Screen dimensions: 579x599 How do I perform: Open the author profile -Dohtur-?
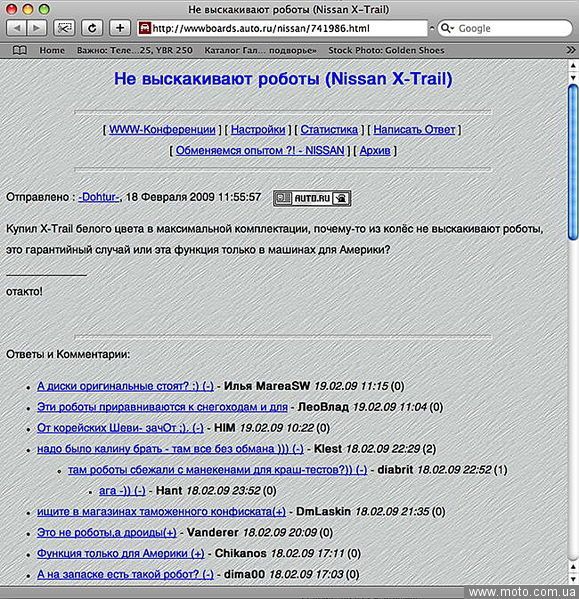[99, 197]
